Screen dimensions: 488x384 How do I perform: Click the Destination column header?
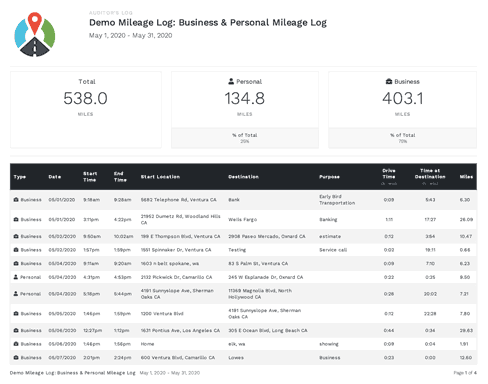pos(243,177)
